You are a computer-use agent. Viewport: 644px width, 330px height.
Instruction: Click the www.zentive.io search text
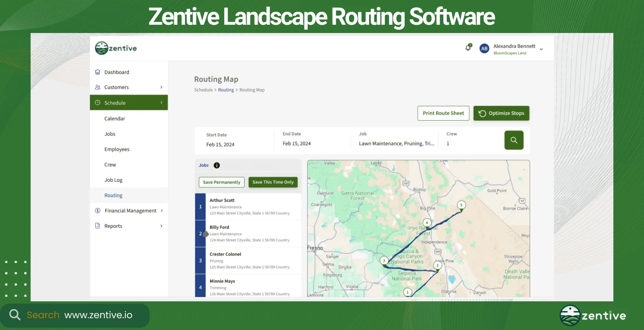tap(98, 315)
